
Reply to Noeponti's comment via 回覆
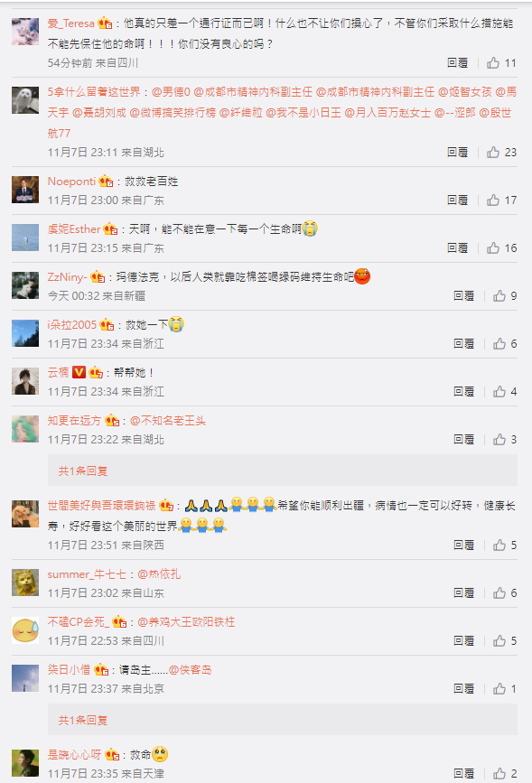pyautogui.click(x=458, y=200)
